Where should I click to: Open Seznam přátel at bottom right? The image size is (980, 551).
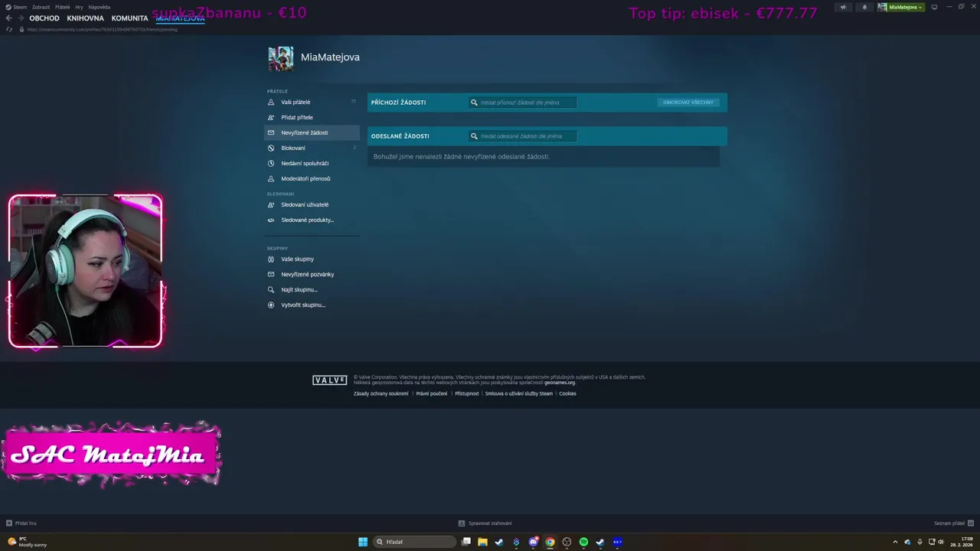[953, 523]
